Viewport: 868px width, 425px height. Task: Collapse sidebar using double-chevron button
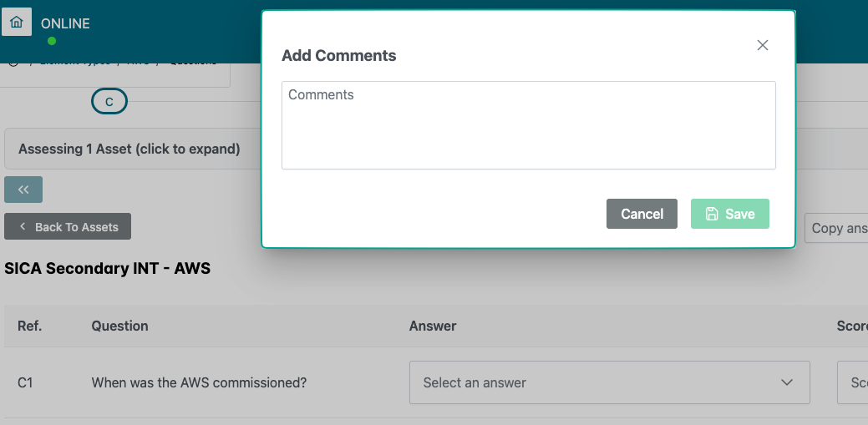tap(23, 190)
